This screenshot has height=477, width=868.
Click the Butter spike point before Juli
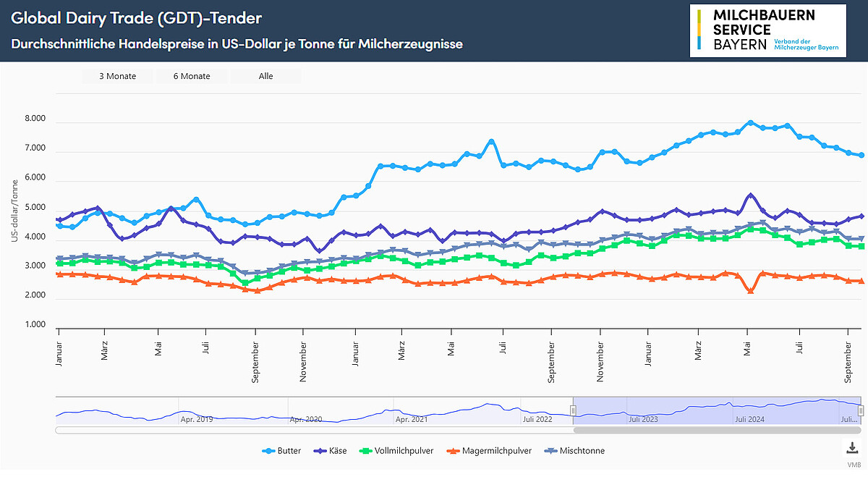[x=491, y=142]
